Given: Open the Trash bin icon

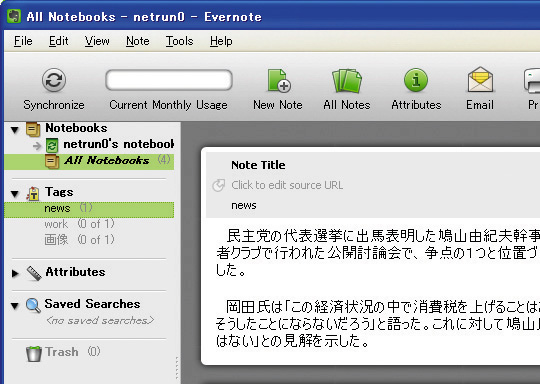Looking at the screenshot, I should pyautogui.click(x=34, y=353).
